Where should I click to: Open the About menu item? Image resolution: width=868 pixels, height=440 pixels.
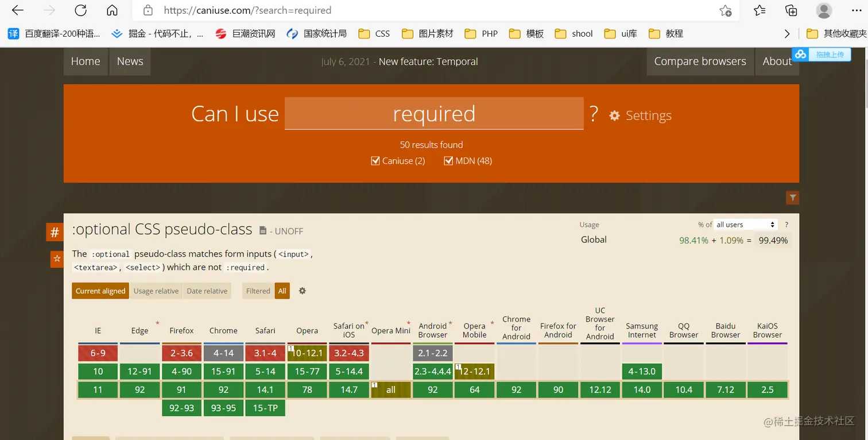point(777,61)
